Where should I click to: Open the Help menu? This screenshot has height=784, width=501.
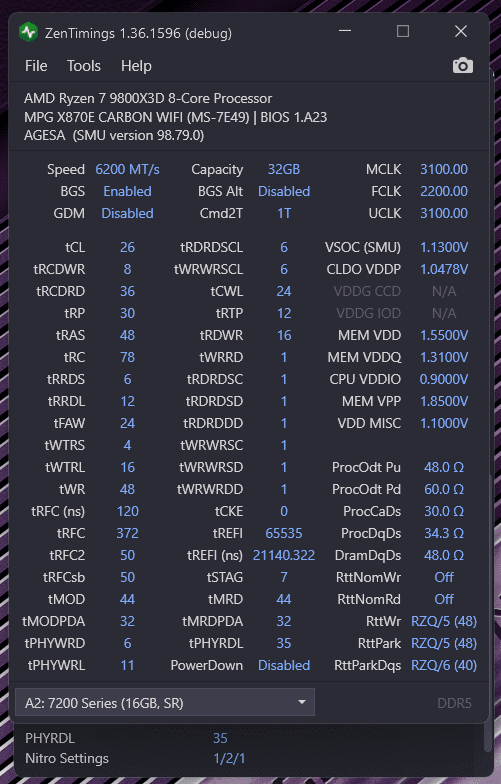(x=136, y=66)
